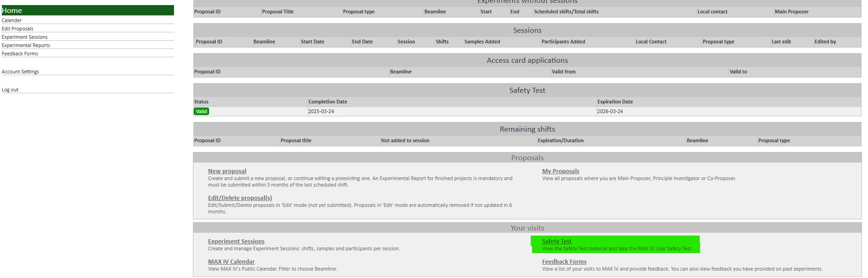Click the Remaining shifts heading
Viewport: 868px width, 278px height.
527,129
